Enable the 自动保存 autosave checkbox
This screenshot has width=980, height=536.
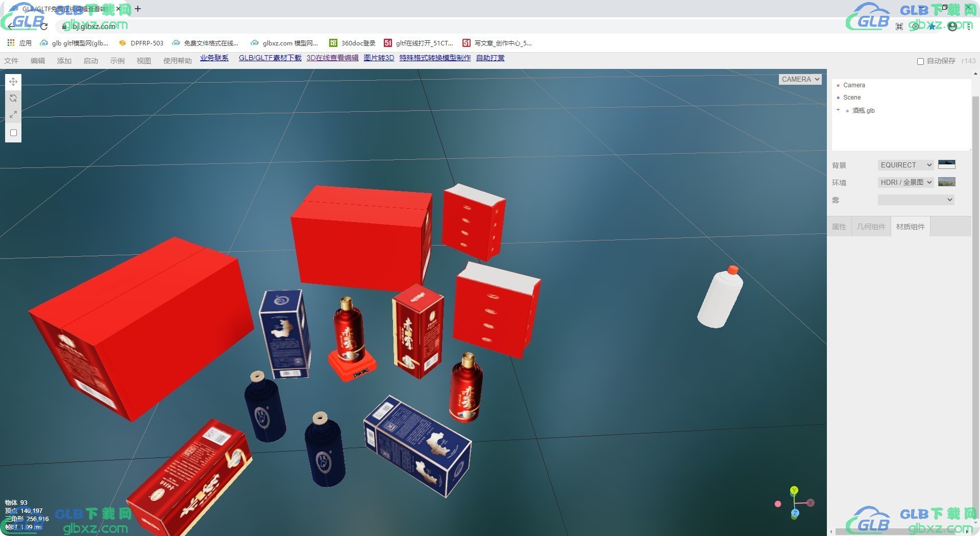point(920,61)
